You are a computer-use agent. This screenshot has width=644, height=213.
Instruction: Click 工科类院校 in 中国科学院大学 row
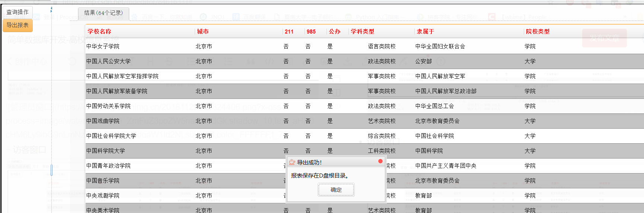point(382,151)
